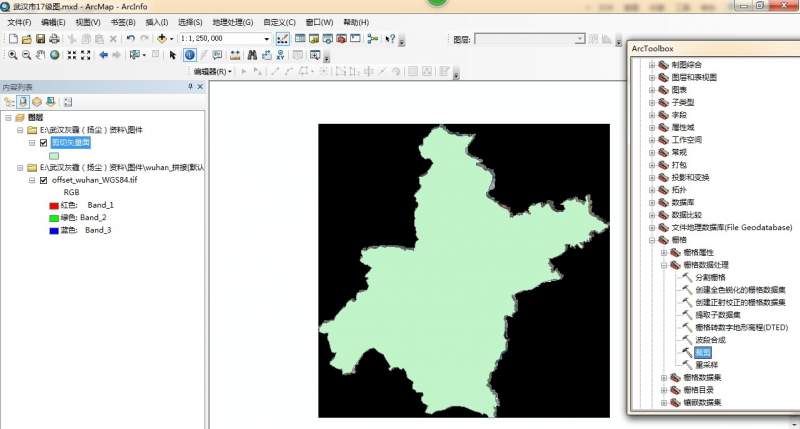The height and width of the screenshot is (429, 800).
Task: Select 文件地理数据库(File Geodatabase) toolset row
Action: tap(732, 228)
